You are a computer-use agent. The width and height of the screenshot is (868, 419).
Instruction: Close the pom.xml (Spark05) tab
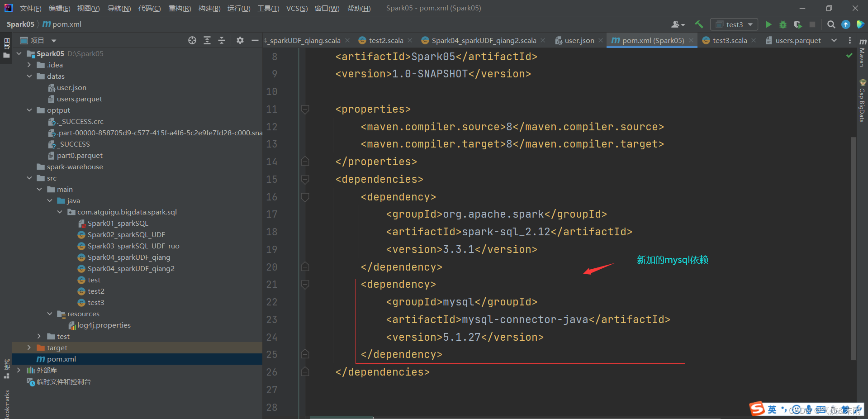click(691, 40)
